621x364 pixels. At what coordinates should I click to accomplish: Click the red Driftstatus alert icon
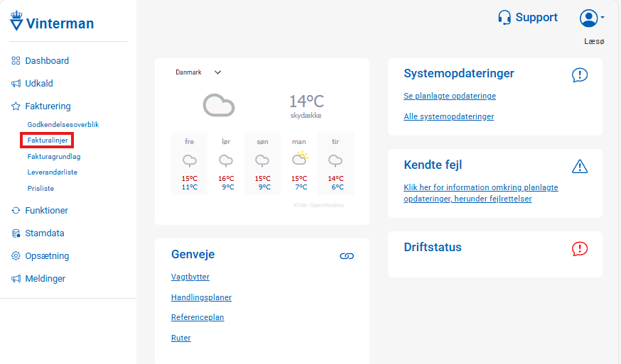point(579,249)
